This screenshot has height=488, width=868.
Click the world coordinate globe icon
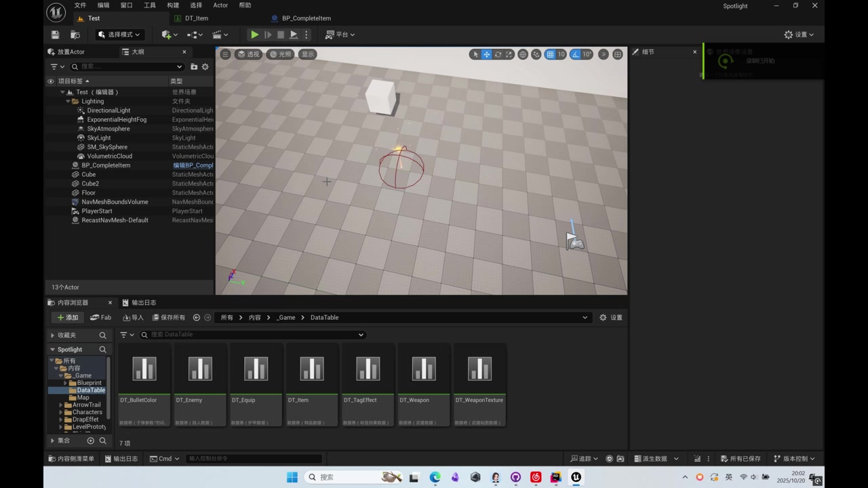523,54
